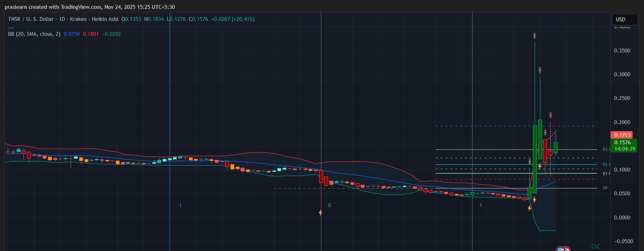Click the traffic light icon next to the R2 line

(x=530, y=162)
